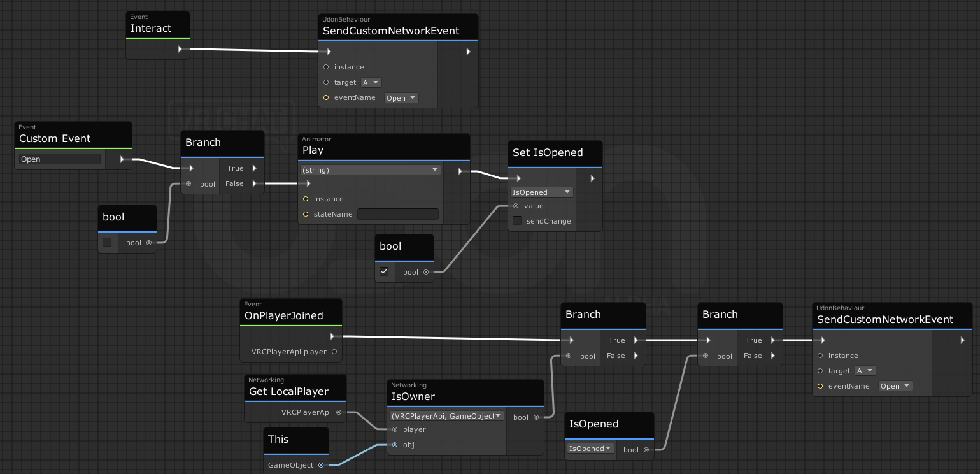Click False output arrow on Branch after Custom Event

254,183
